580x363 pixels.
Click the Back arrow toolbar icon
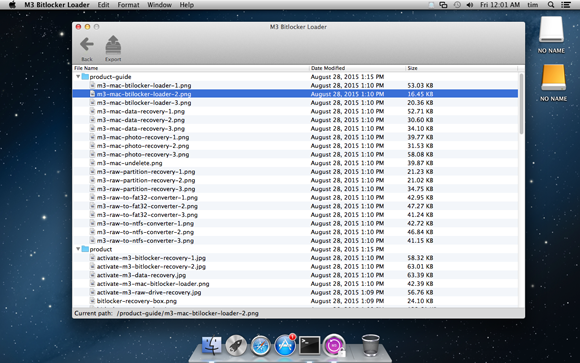[87, 44]
